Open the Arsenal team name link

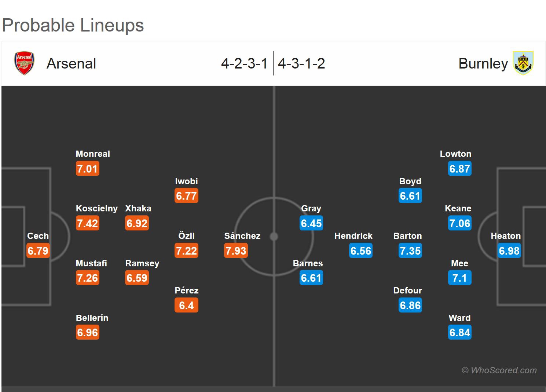tap(71, 64)
